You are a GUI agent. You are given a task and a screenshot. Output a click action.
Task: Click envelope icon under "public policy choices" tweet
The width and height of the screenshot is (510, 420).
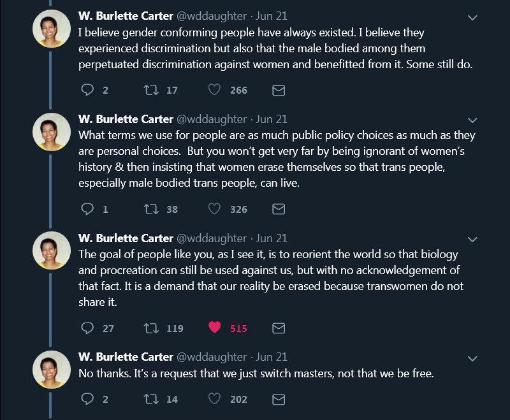pos(279,209)
